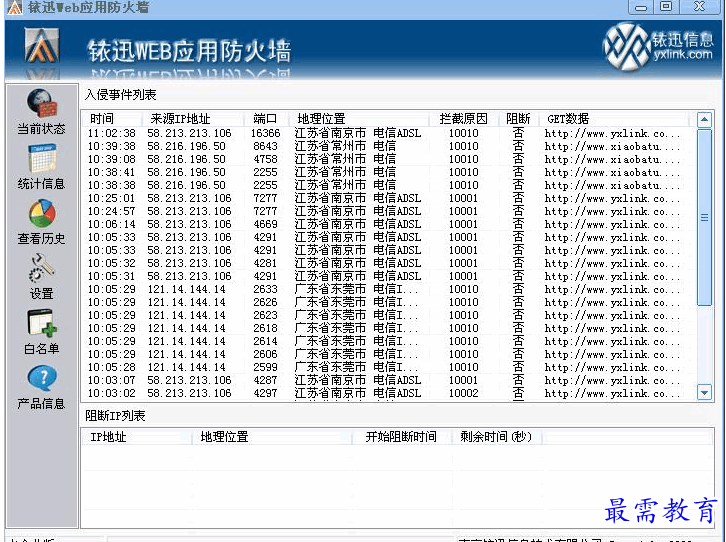The height and width of the screenshot is (542, 726).
Task: Minimize the firewall window
Action: pyautogui.click(x=641, y=6)
